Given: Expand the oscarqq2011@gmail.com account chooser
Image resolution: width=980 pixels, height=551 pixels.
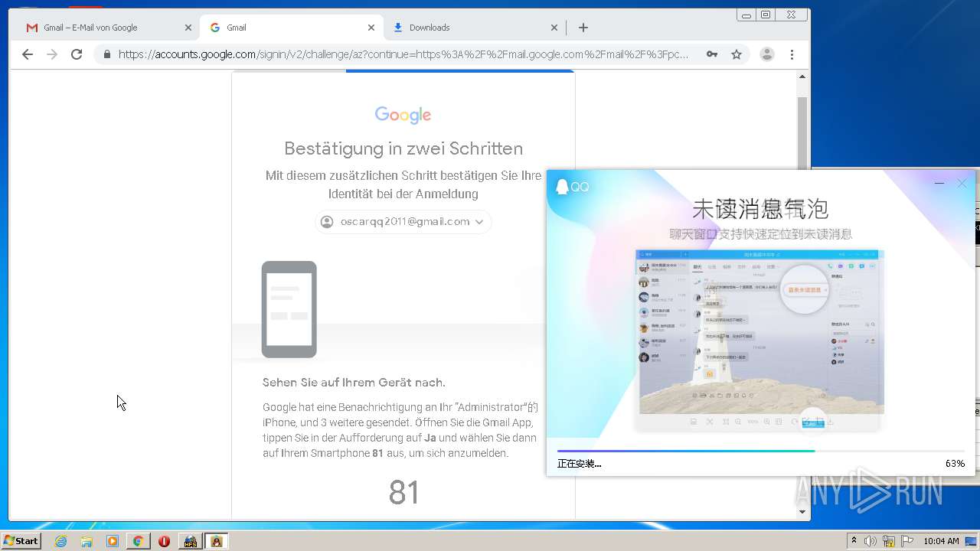Looking at the screenshot, I should (403, 222).
